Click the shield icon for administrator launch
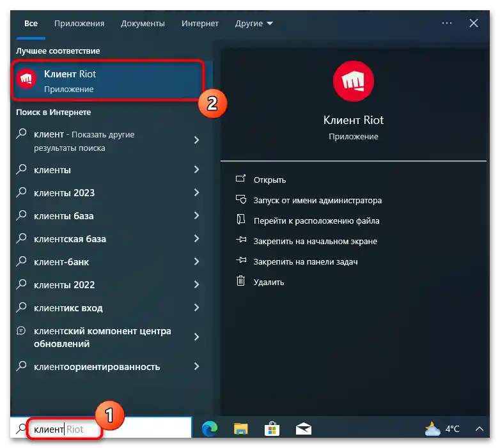Screen dimensions: 500x448 [241, 199]
